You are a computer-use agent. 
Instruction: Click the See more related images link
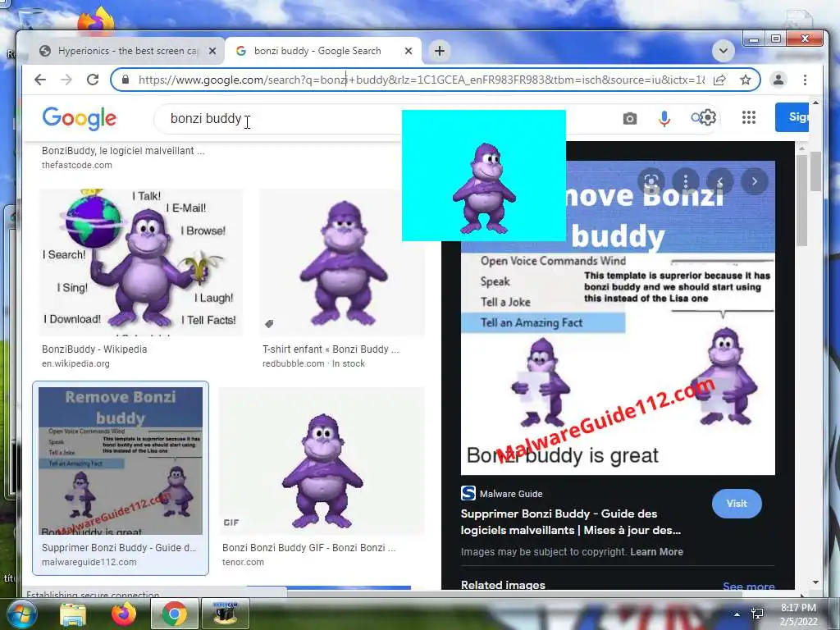[x=748, y=586]
